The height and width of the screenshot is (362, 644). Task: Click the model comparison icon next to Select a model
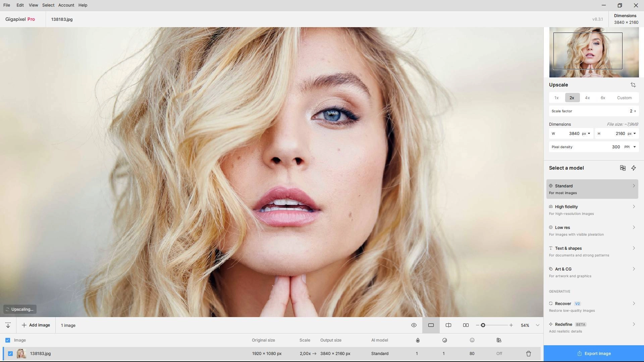[x=623, y=168]
